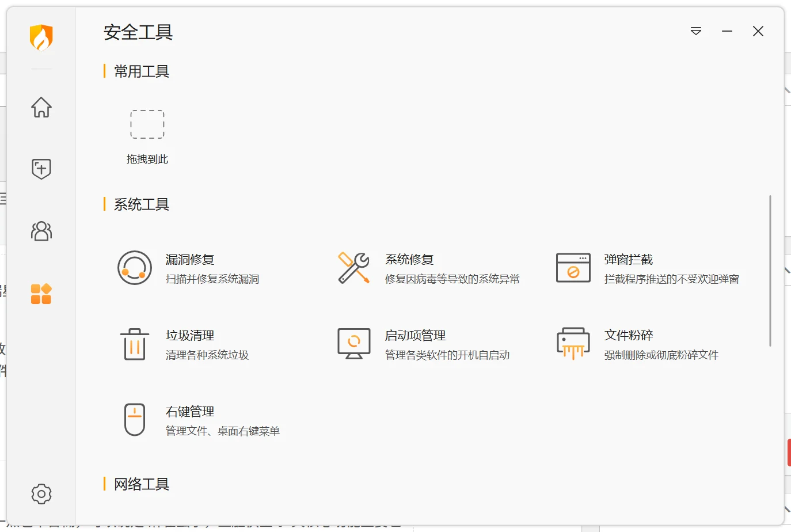791x532 pixels.
Task: Open settings gear in sidebar
Action: (41, 494)
